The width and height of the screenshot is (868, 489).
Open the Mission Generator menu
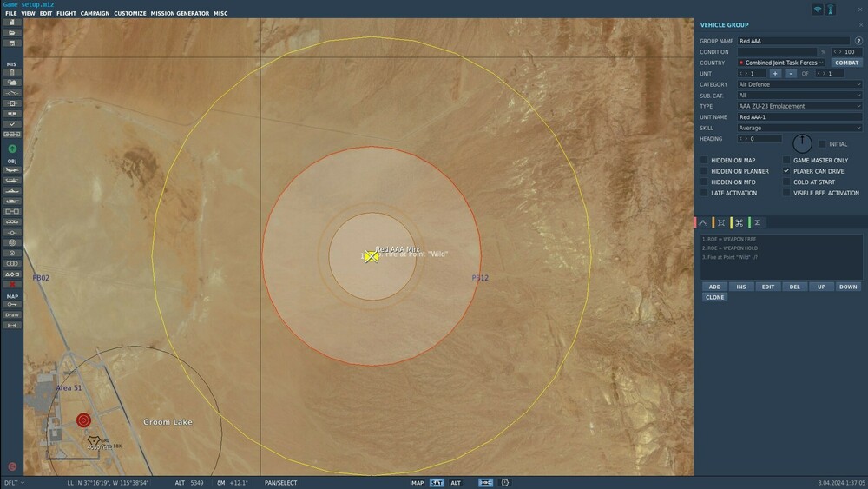[180, 13]
